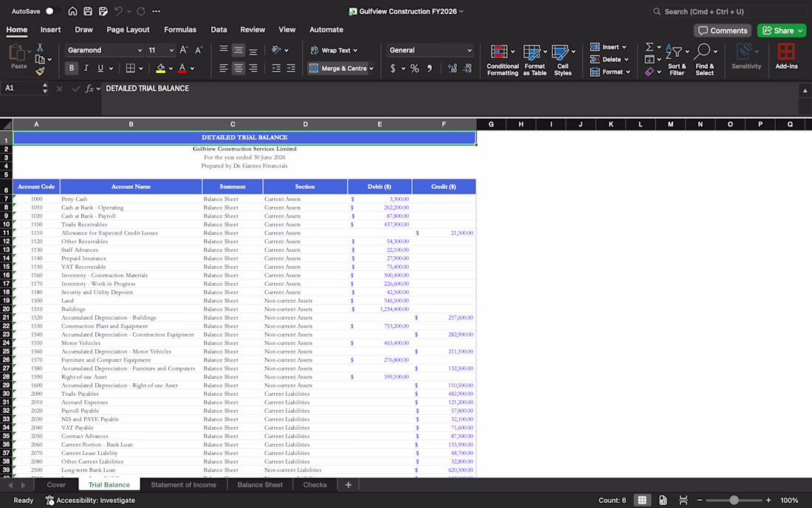Open the Data ribbon tab
The image size is (812, 508).
pyautogui.click(x=219, y=30)
